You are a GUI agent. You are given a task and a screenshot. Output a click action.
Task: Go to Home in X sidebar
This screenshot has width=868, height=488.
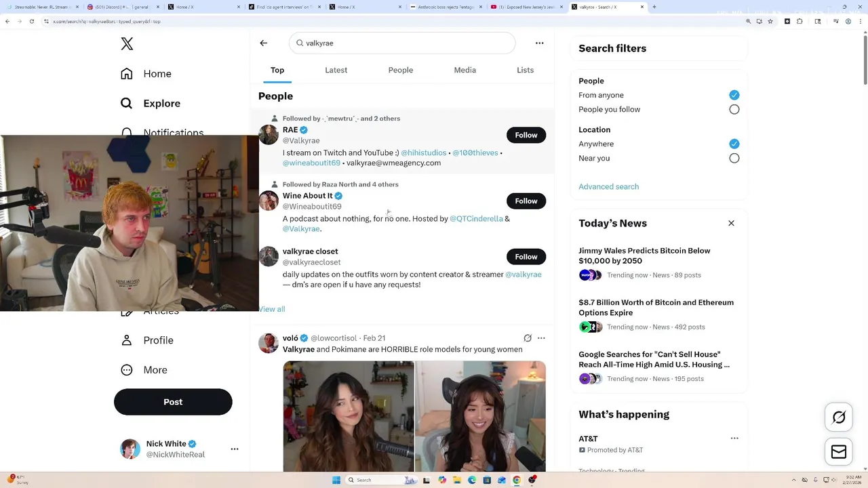(x=146, y=74)
